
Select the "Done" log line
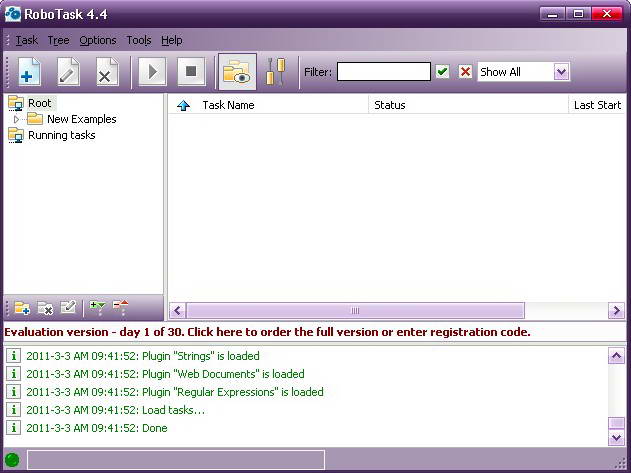(x=97, y=428)
